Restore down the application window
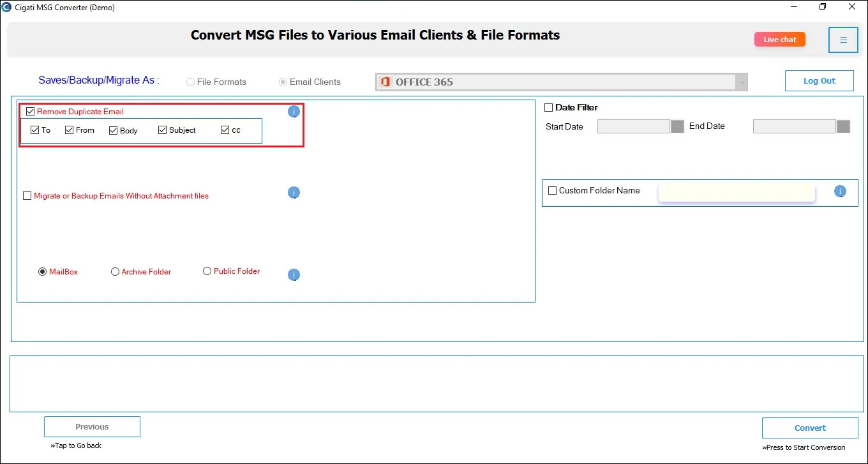Image resolution: width=868 pixels, height=464 pixels. 823,7
